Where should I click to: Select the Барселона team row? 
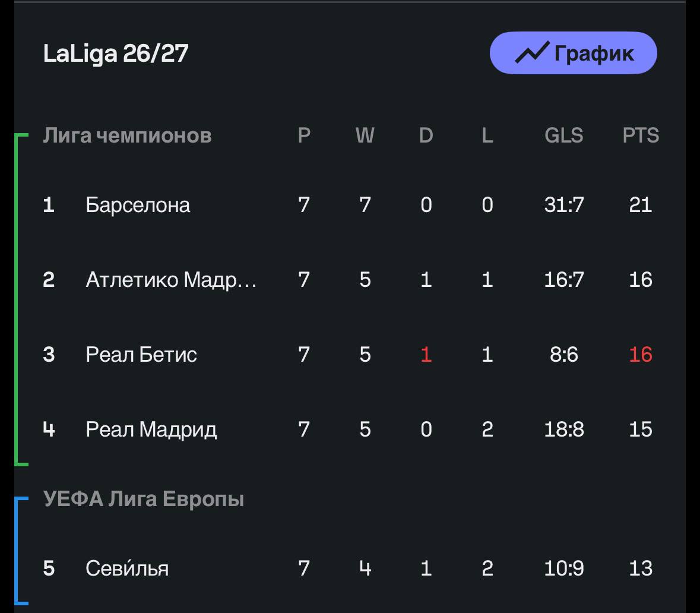pos(350,205)
